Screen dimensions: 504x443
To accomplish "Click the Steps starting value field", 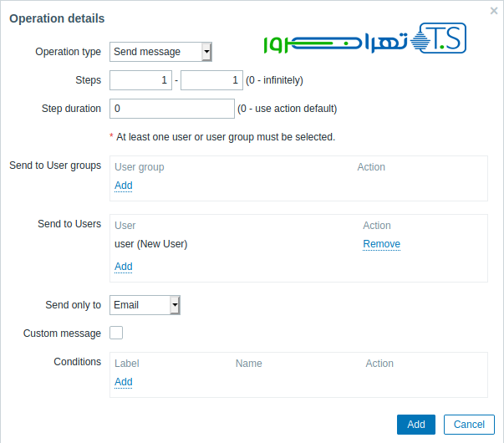I will coord(140,80).
